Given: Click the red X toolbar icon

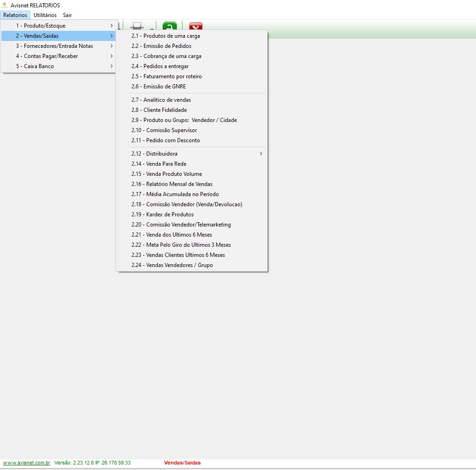Looking at the screenshot, I should coord(196,26).
